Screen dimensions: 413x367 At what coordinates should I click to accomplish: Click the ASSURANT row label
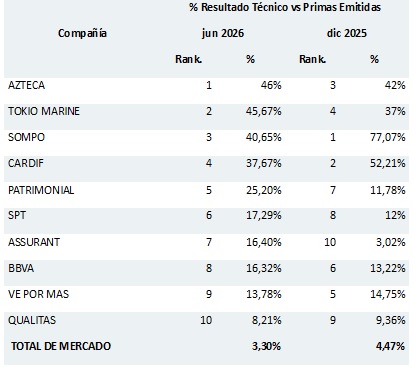click(x=34, y=242)
